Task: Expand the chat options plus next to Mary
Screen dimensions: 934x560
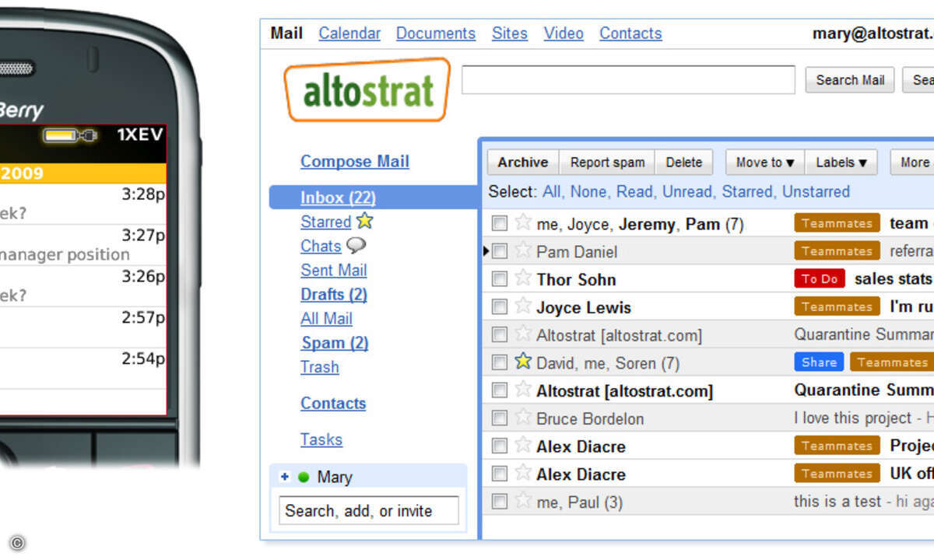Action: click(285, 478)
